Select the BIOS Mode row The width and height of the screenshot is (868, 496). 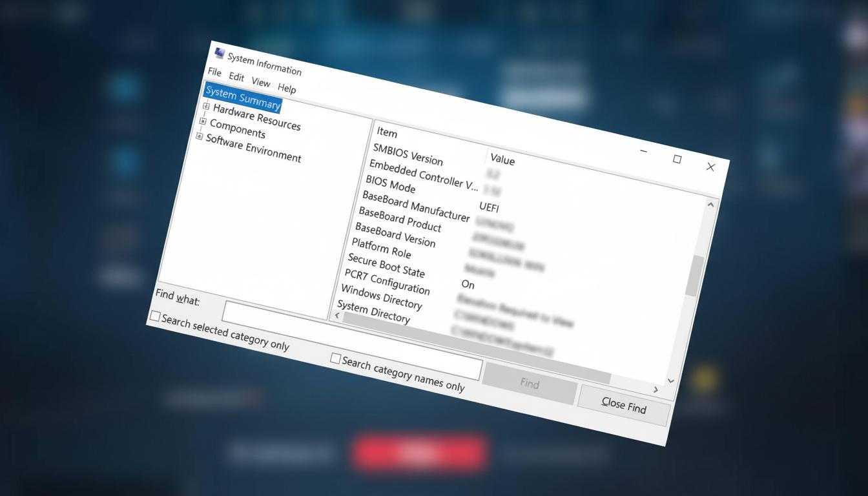(x=391, y=183)
